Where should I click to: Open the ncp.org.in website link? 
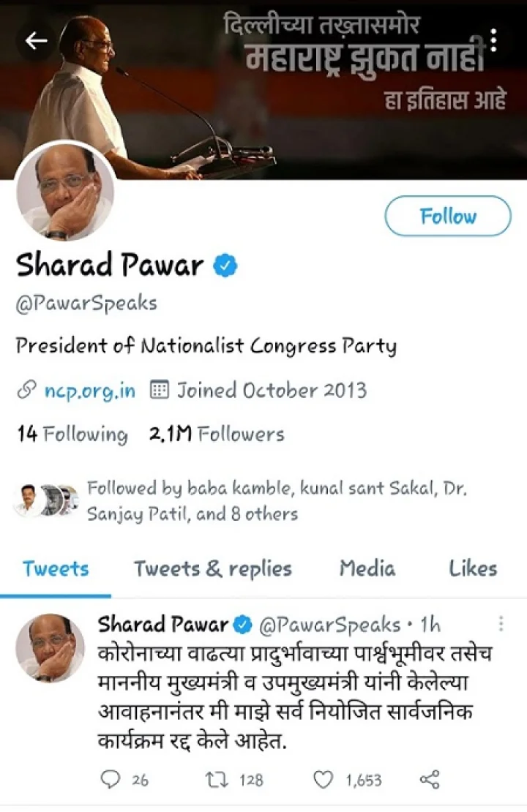(x=90, y=391)
